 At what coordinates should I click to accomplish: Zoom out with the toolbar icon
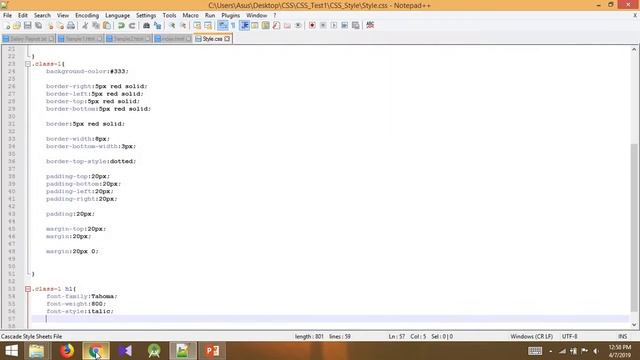[183, 25]
